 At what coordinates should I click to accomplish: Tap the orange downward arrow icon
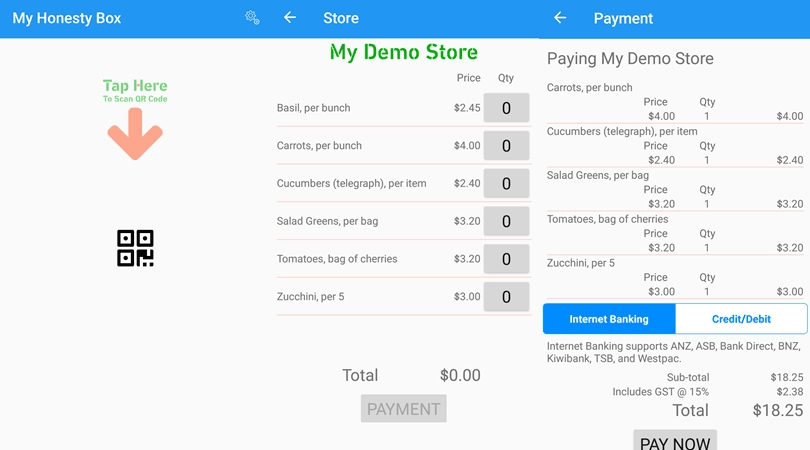coord(135,134)
